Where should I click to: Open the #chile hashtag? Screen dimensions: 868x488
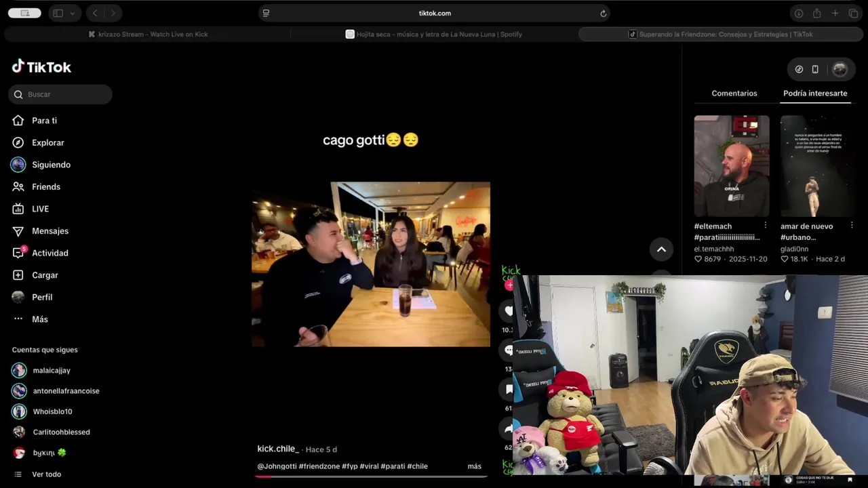tap(417, 466)
